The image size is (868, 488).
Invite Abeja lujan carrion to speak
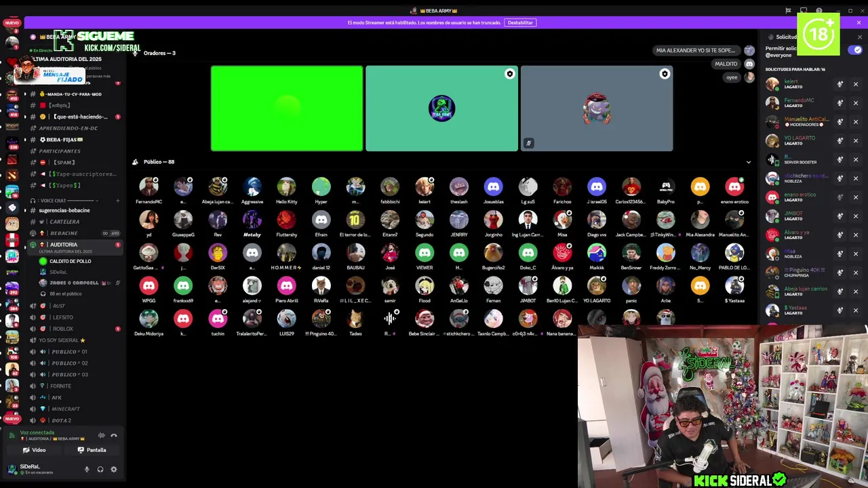840,291
